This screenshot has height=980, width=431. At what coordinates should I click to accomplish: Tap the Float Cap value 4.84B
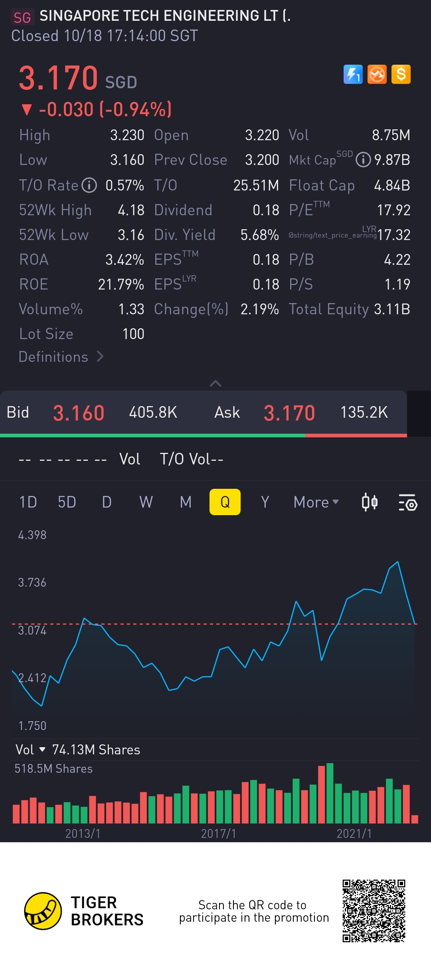pyautogui.click(x=392, y=185)
